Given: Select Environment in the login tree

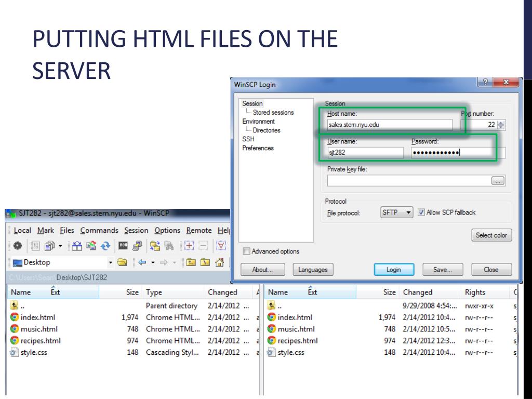Looking at the screenshot, I should pos(258,121).
